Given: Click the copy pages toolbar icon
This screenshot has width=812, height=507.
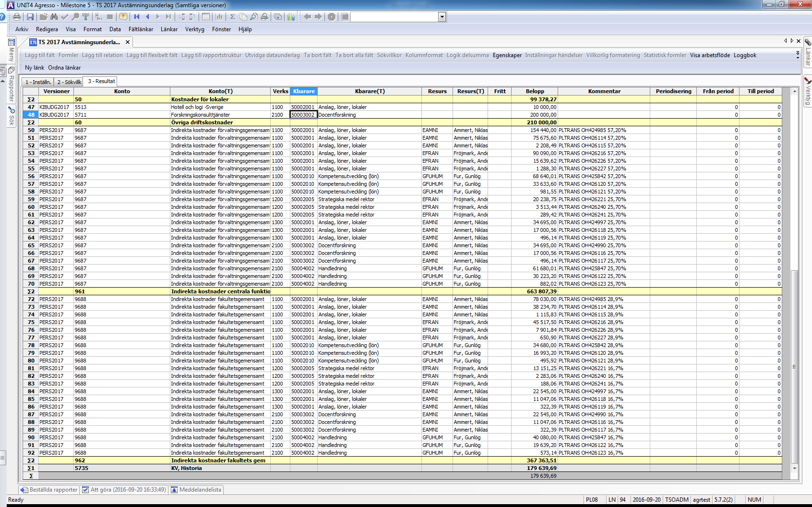Looking at the screenshot, I should [243, 17].
